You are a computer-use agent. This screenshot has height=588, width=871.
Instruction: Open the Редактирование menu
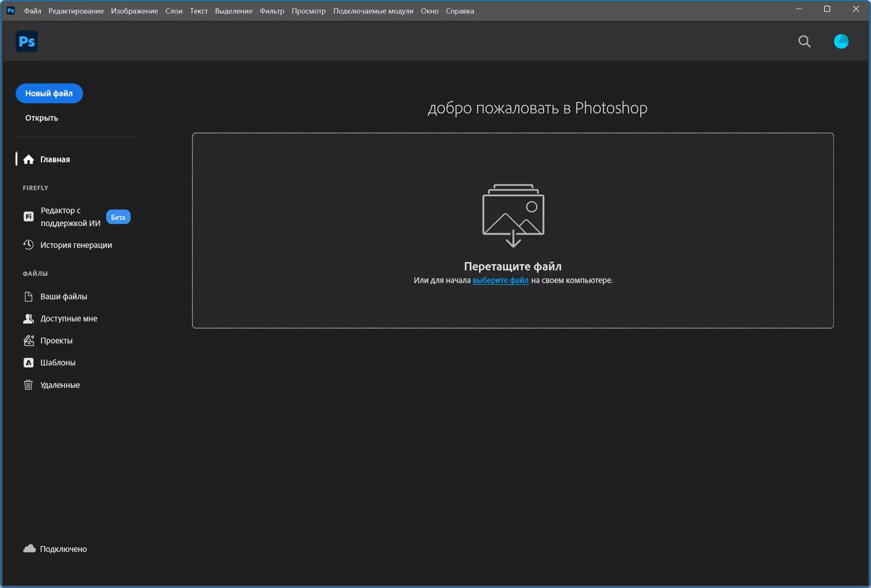click(x=76, y=11)
